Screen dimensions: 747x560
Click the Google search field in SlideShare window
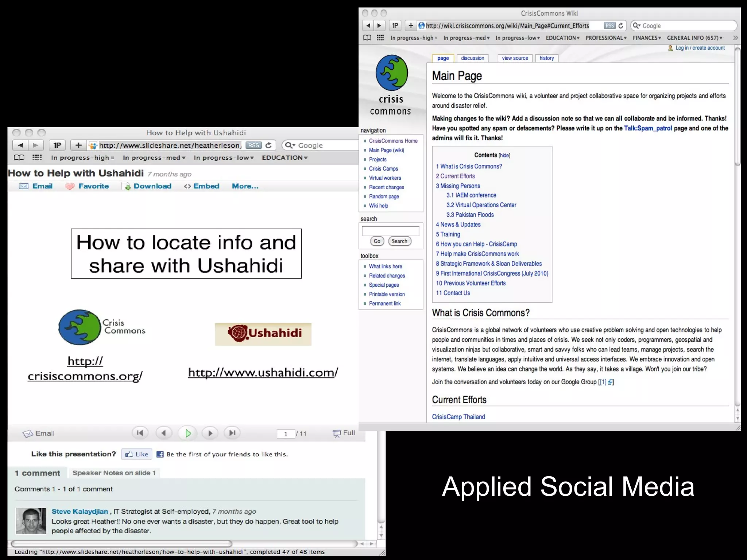(x=321, y=145)
